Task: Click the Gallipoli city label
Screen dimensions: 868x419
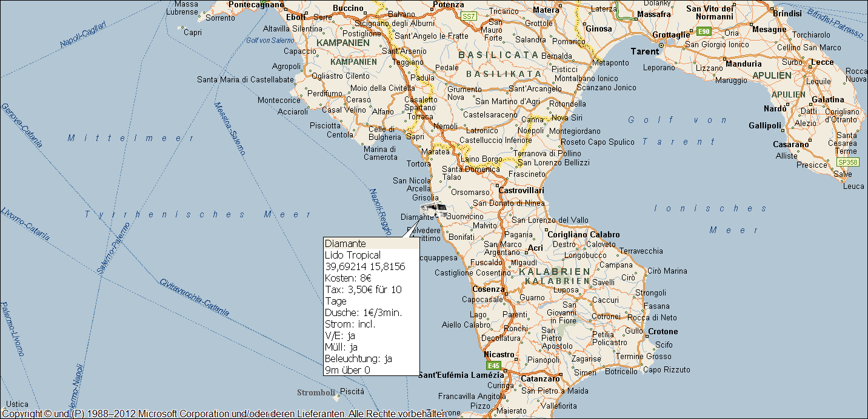Action: point(765,125)
